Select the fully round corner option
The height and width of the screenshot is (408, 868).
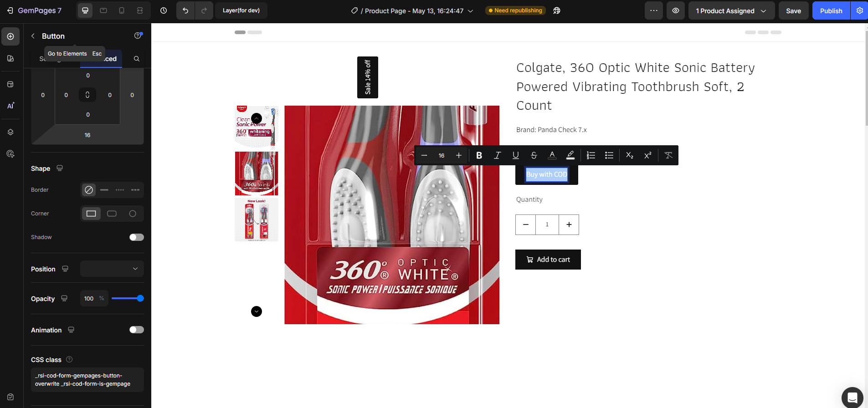click(x=133, y=214)
